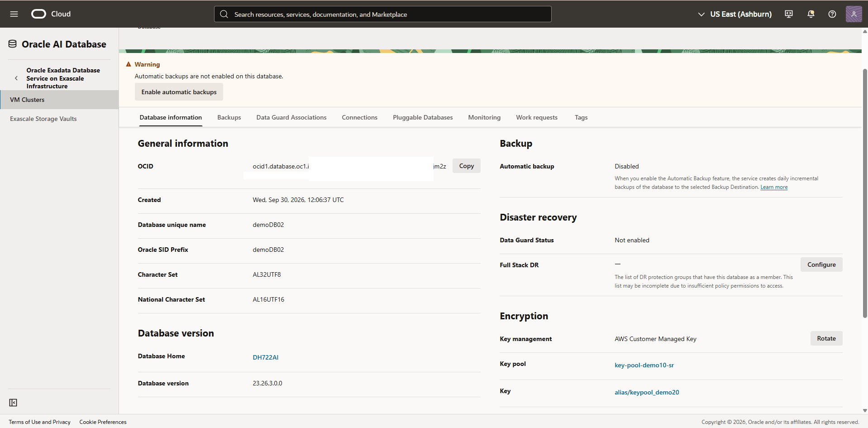Open the Tags tab
This screenshot has width=868, height=428.
(581, 117)
